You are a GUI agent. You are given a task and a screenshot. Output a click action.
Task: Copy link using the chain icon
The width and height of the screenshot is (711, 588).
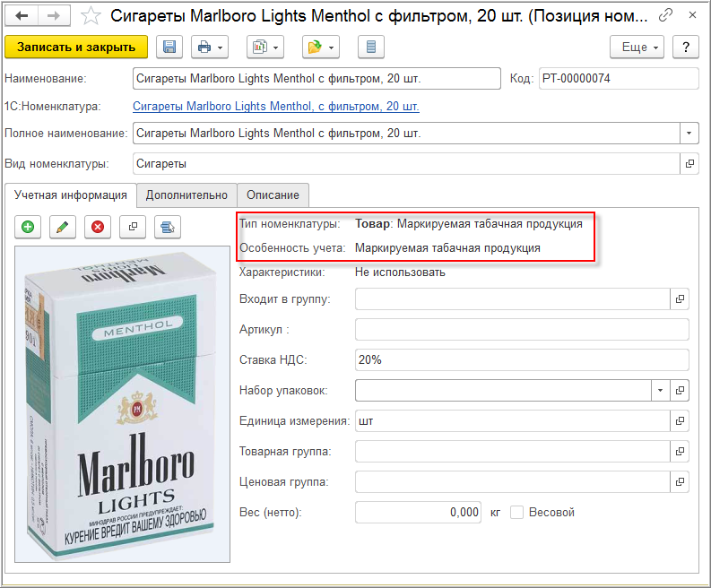(x=665, y=15)
